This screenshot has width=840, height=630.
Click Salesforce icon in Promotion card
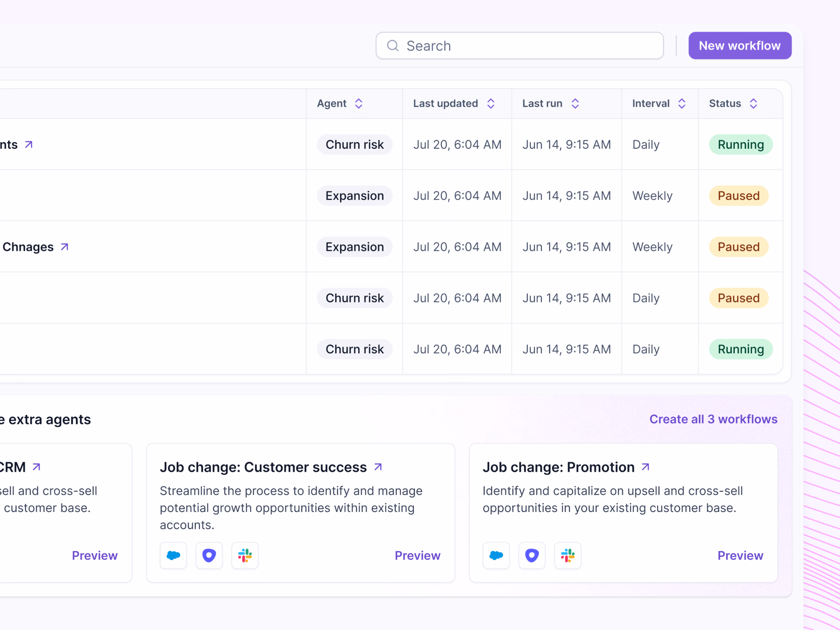pyautogui.click(x=496, y=555)
